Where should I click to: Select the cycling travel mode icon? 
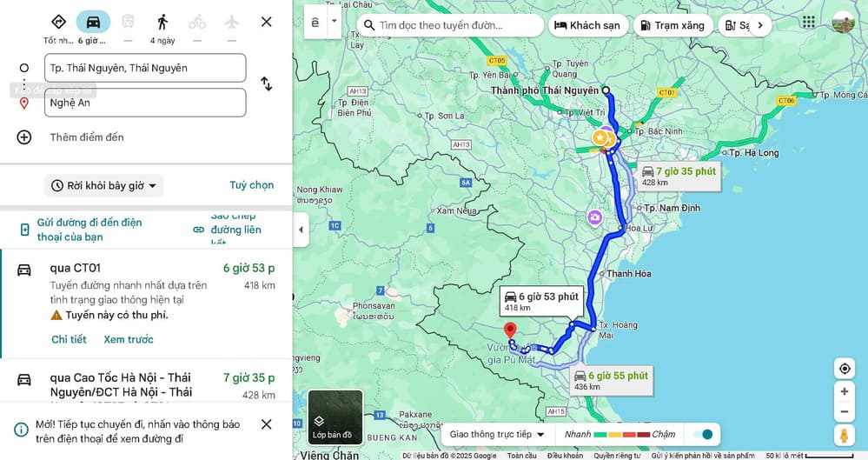coord(197,22)
